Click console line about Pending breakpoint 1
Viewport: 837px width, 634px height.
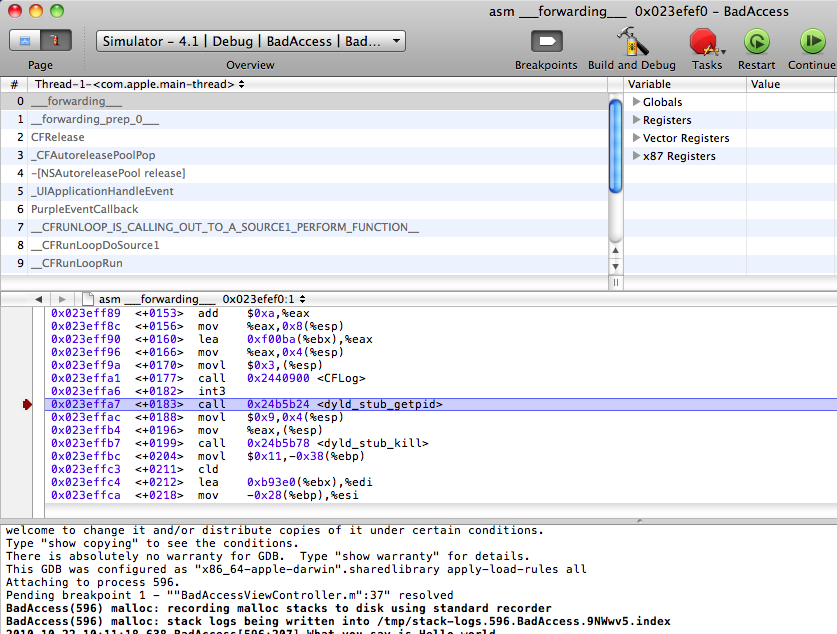point(230,595)
